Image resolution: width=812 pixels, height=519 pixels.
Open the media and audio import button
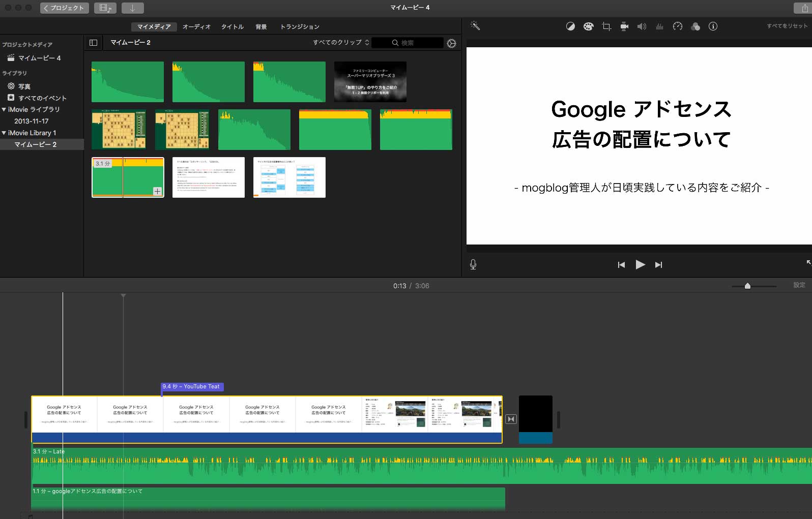[105, 8]
